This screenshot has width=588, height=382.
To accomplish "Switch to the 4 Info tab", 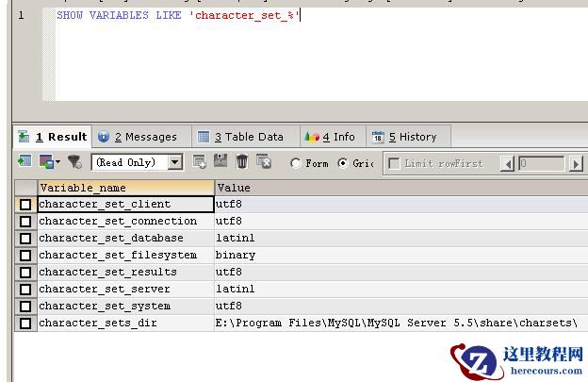I will [333, 137].
